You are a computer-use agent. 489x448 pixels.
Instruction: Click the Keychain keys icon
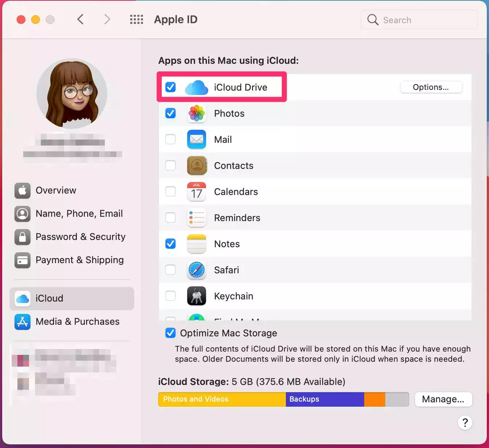196,296
